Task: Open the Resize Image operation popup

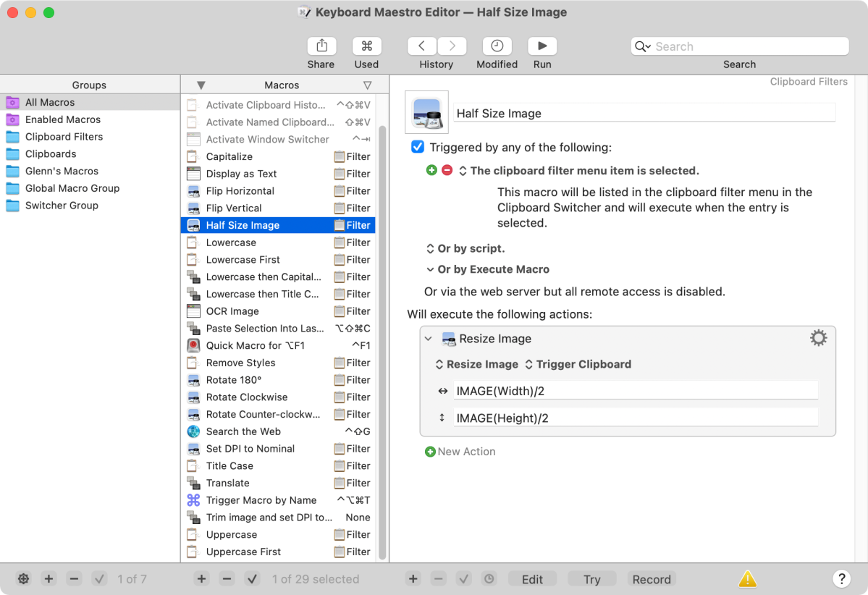Action: (x=478, y=364)
